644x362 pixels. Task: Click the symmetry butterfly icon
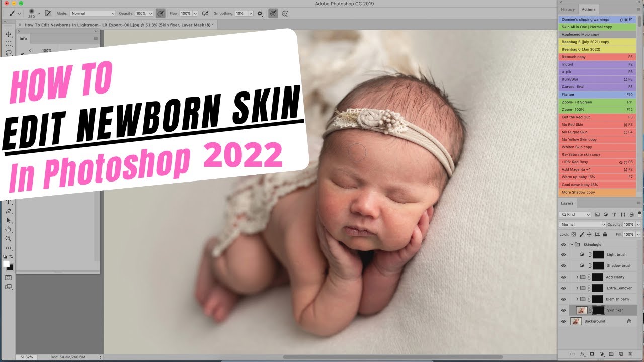click(x=284, y=13)
